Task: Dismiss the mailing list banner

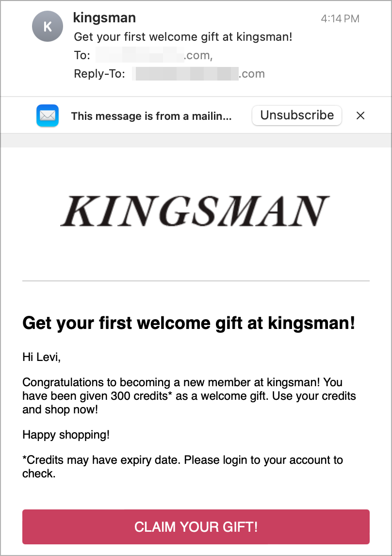Action: pyautogui.click(x=360, y=115)
